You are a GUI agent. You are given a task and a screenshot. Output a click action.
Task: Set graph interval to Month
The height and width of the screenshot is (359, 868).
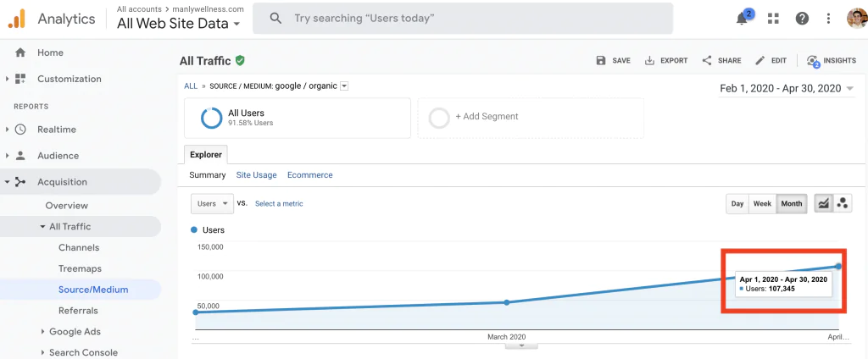coord(791,204)
